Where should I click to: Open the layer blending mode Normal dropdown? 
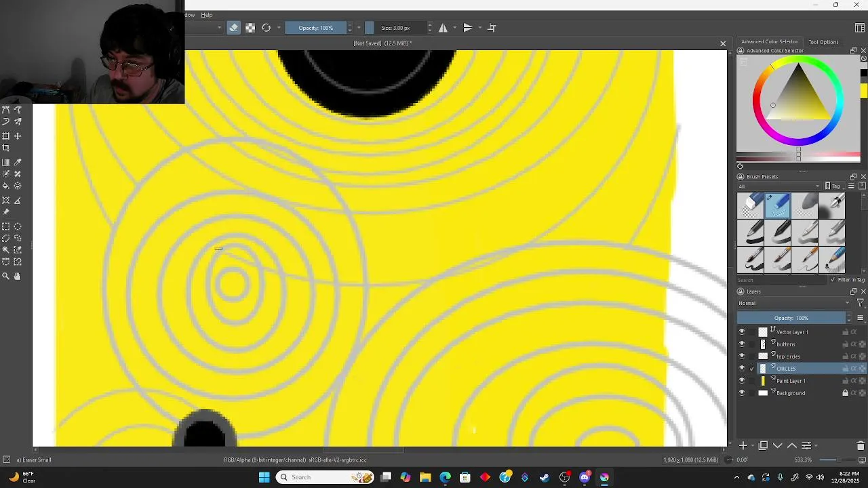pyautogui.click(x=794, y=303)
